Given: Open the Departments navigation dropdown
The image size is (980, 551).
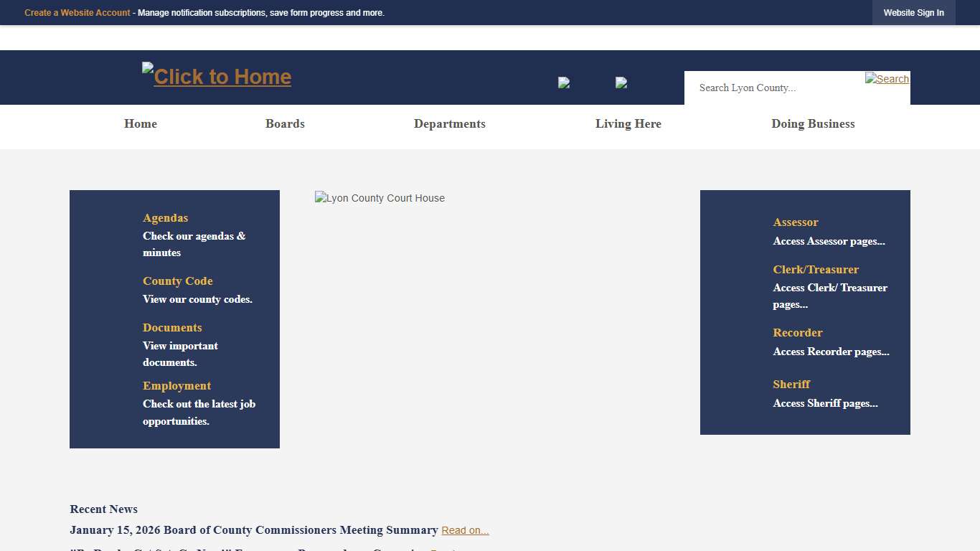Looking at the screenshot, I should click(x=449, y=123).
